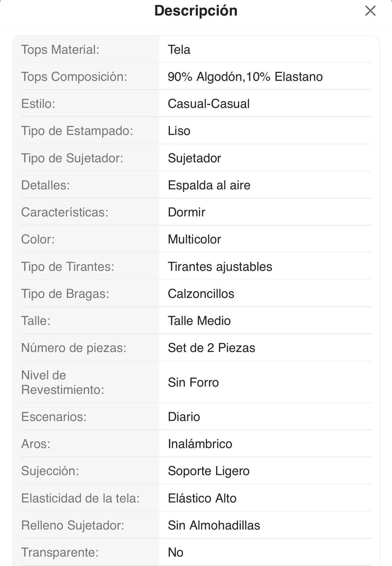392x566 pixels.
Task: Tap the Tipo de Estampado label
Action: (77, 131)
